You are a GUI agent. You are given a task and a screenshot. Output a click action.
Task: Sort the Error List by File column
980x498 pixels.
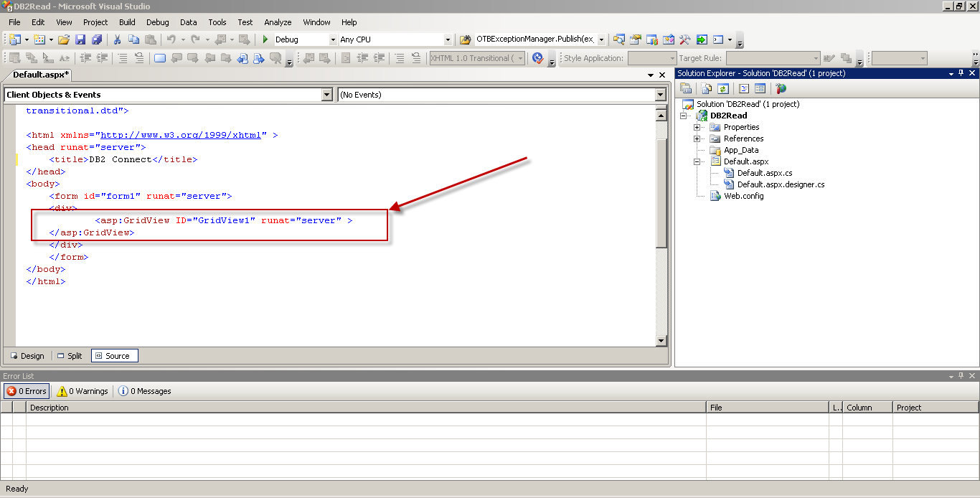pos(767,408)
